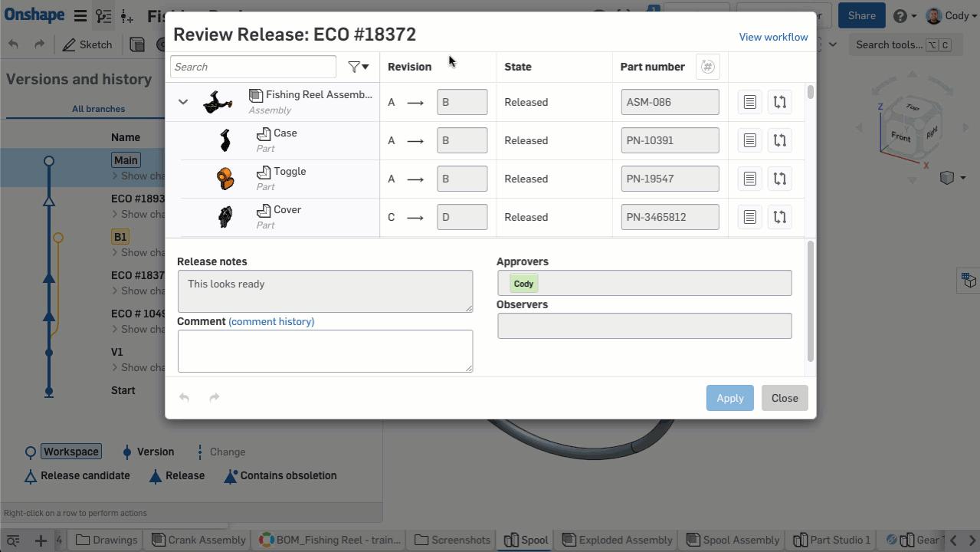This screenshot has width=980, height=552.
Task: Open the comment history link
Action: (x=271, y=321)
